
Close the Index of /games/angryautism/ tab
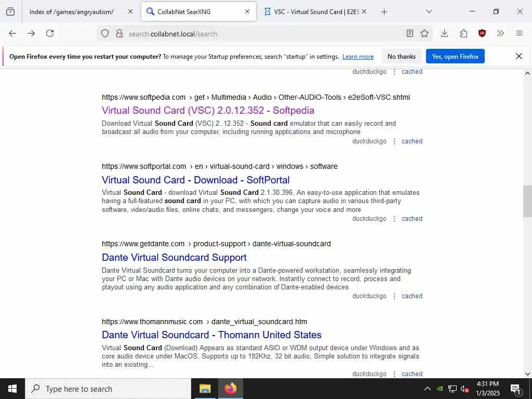130,11
